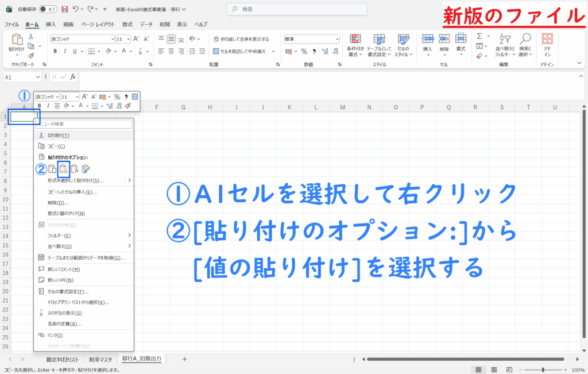Click the AutoSum sigma icon
Image resolution: width=588 pixels, height=374 pixels.
pos(479,36)
